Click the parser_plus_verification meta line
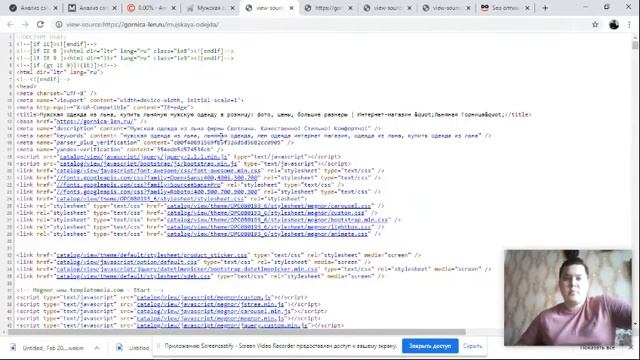 coord(155,142)
